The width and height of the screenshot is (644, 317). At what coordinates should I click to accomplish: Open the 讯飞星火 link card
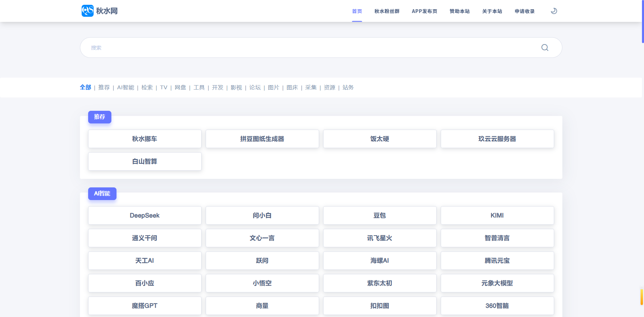pos(380,238)
